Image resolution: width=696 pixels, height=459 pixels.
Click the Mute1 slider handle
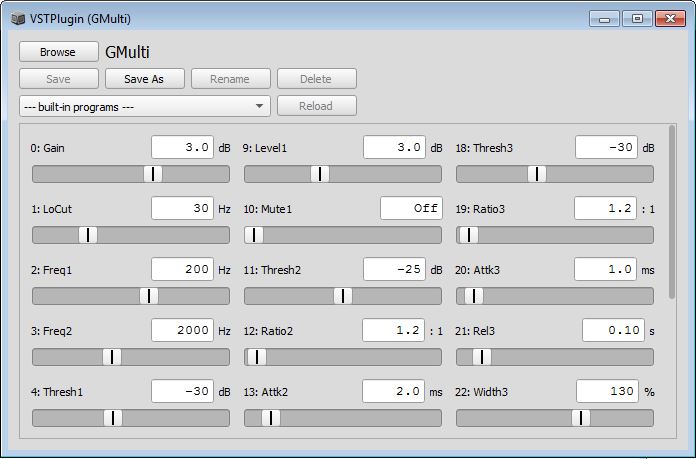click(255, 235)
